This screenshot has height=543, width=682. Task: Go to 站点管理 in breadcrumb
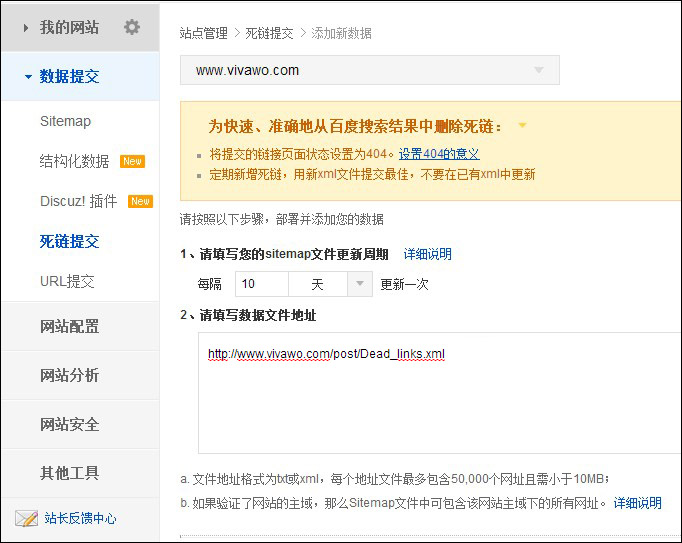pyautogui.click(x=204, y=33)
